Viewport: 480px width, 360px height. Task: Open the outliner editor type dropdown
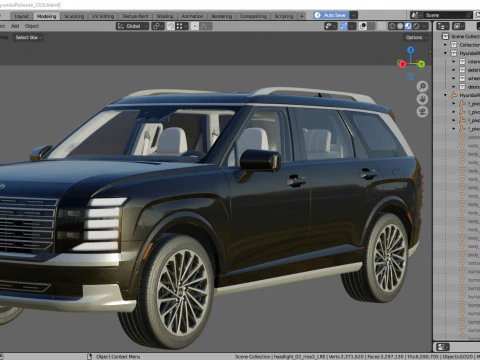(x=443, y=26)
